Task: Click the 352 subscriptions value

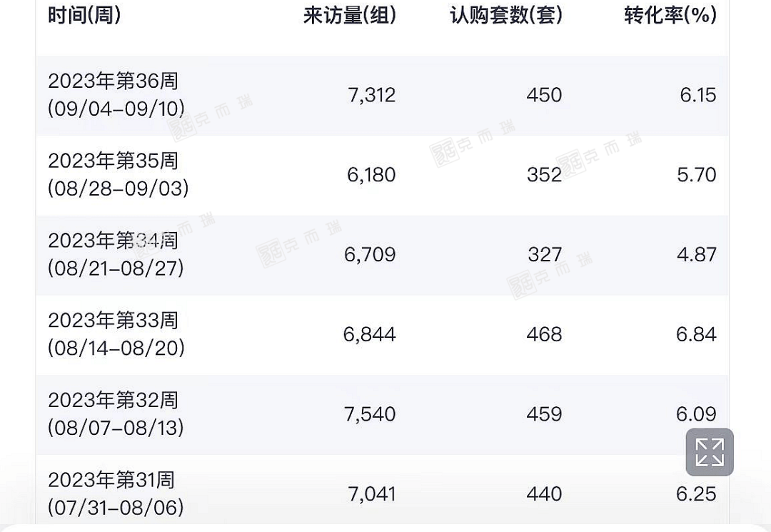Action: pos(544,175)
